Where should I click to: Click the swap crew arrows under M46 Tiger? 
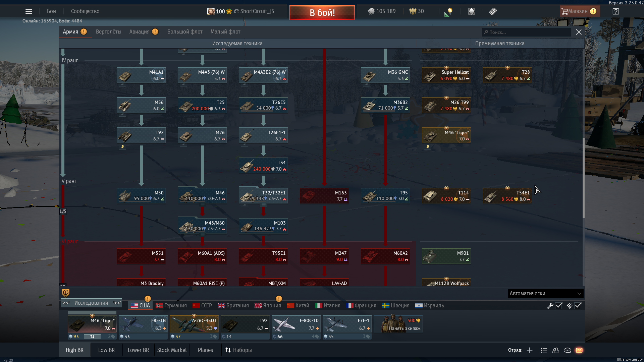pos(92,337)
